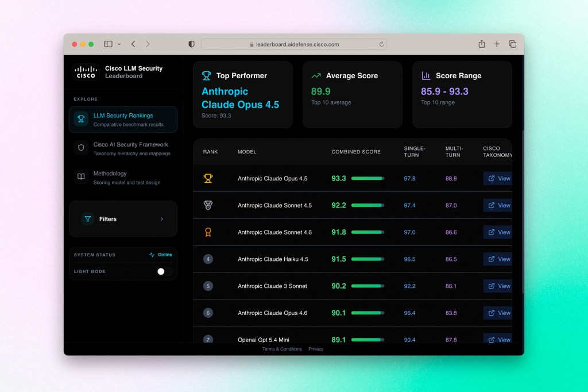Viewport: 588px width, 392px height.
Task: Click the combined score progress bar for Claude Opus 4.5
Action: [368, 178]
